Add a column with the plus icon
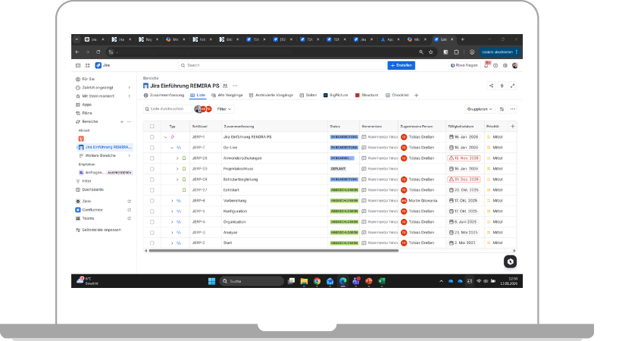This screenshot has width=644, height=341. tap(512, 126)
